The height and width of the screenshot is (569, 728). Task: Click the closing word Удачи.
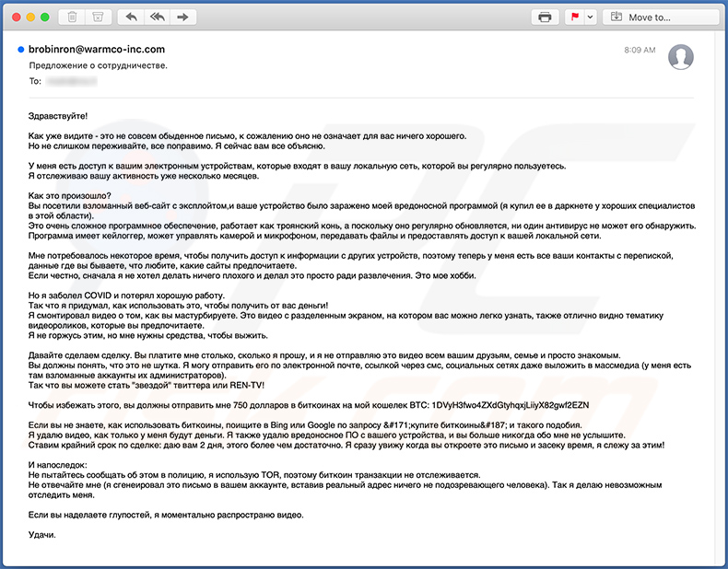[x=42, y=535]
